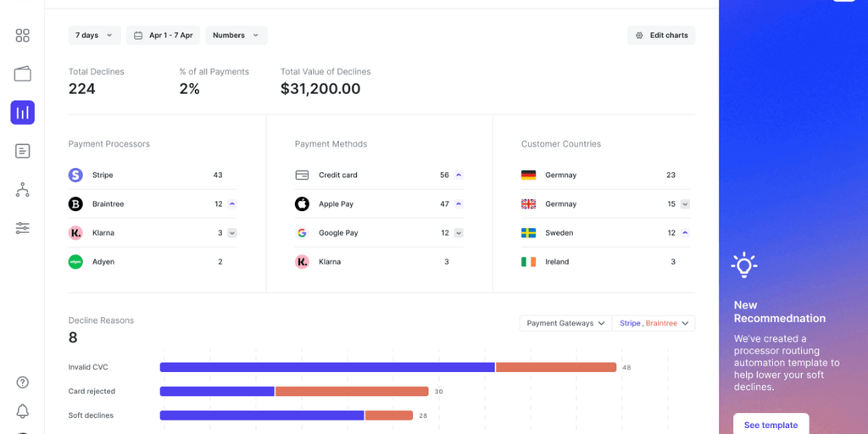Open the Stripe, Braintree filter dropdown
This screenshot has width=868, height=434.
(x=654, y=323)
